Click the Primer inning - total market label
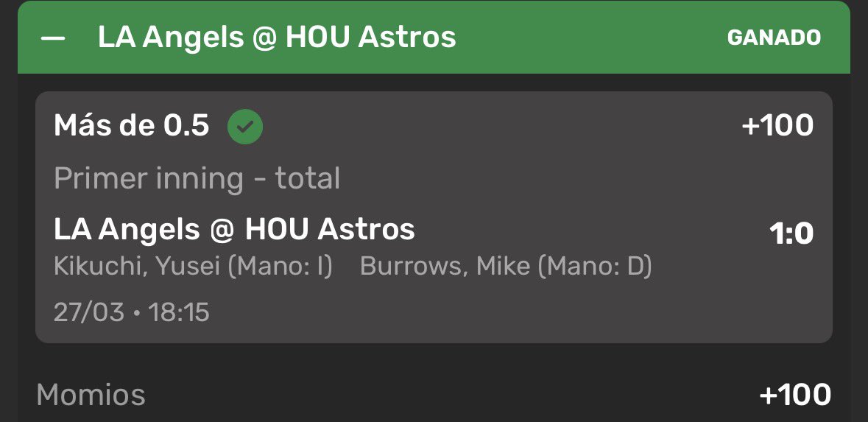This screenshot has height=422, width=868. click(x=197, y=178)
